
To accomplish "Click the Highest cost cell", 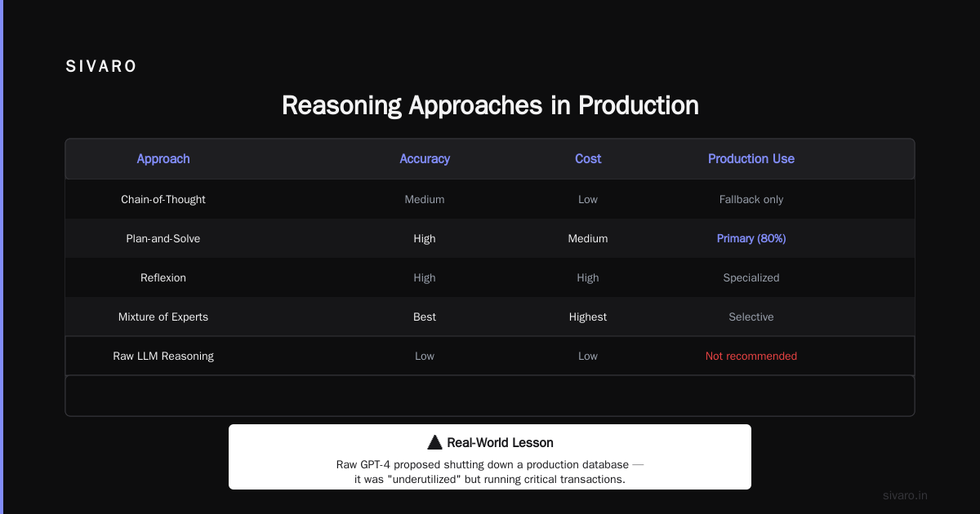I will [588, 317].
